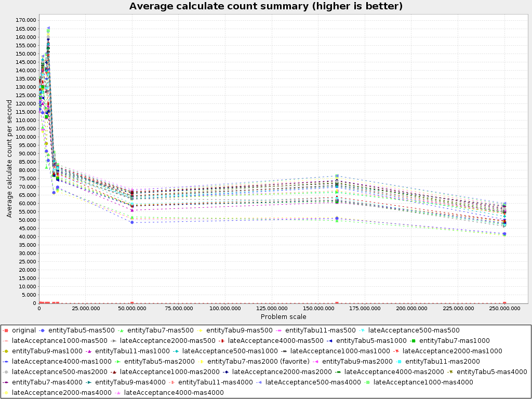The width and height of the screenshot is (532, 399).
Task: Select the lateAcceptance2000-mas1000 legend marker icon
Action: pyautogui.click(x=396, y=351)
